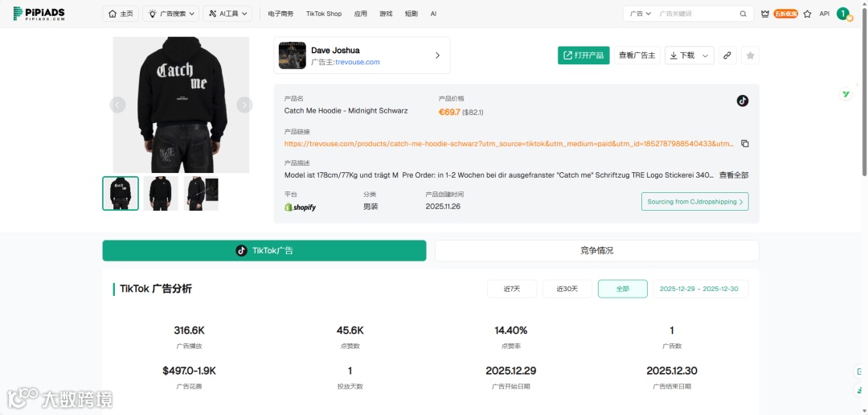868x415 pixels.
Task: Show the previous product image
Action: coord(117,105)
